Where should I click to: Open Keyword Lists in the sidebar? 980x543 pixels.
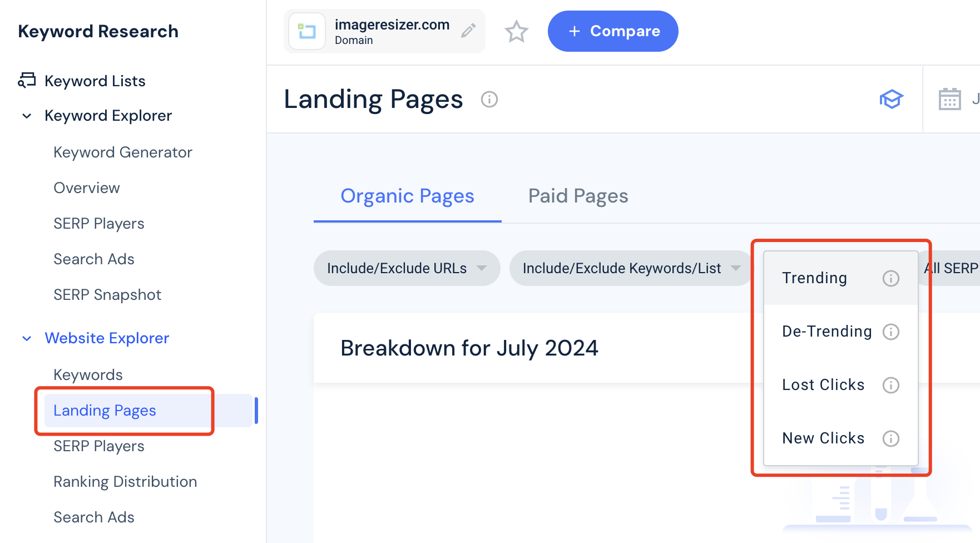[x=95, y=81]
